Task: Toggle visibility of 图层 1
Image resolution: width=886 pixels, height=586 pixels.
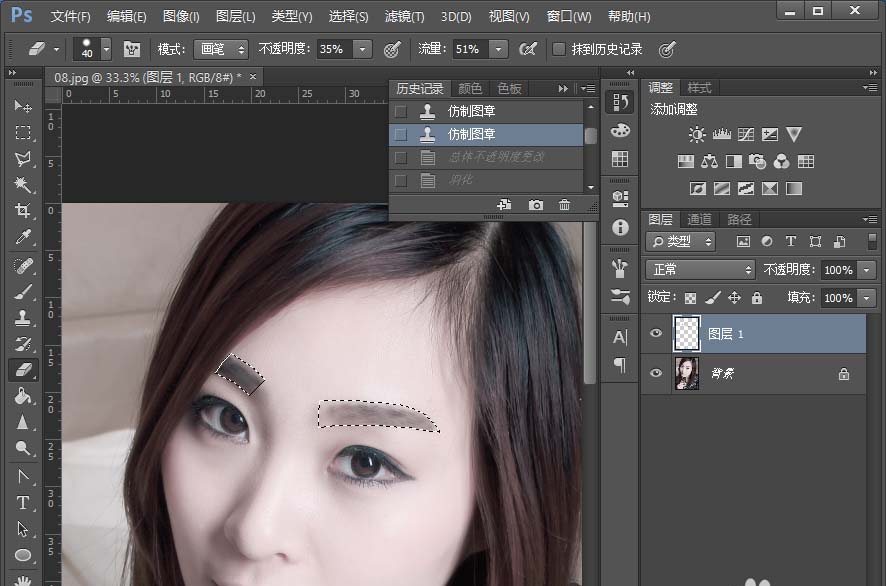Action: [656, 333]
